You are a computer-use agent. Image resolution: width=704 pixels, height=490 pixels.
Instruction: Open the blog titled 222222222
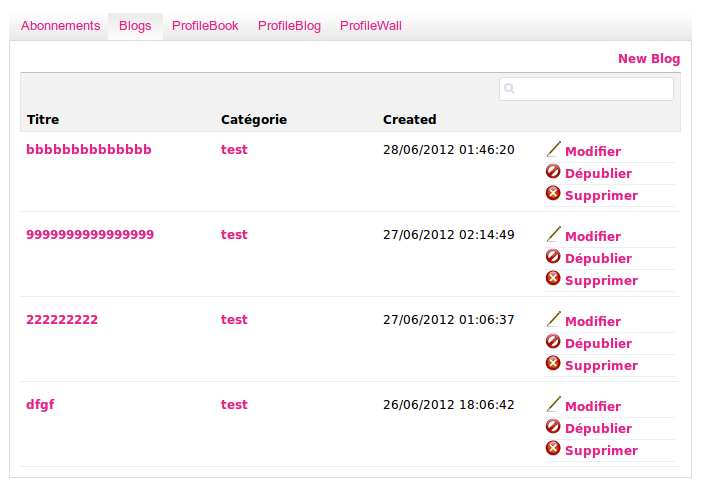pos(62,320)
